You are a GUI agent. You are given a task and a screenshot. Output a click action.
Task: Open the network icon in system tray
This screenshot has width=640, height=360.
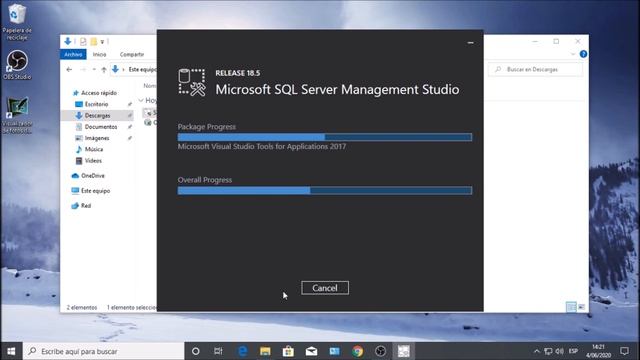click(x=548, y=351)
